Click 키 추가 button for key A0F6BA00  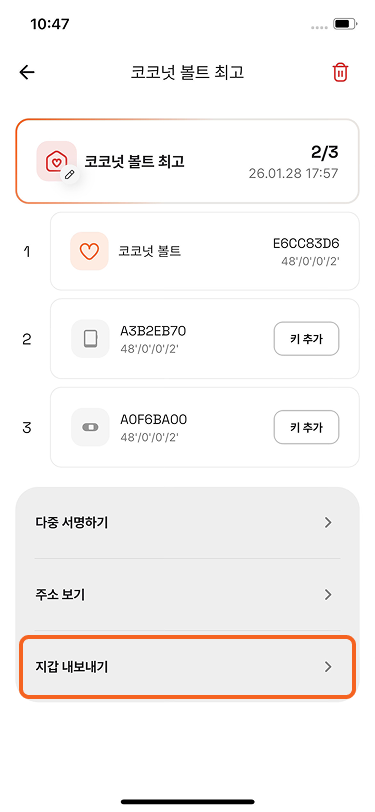(x=307, y=427)
